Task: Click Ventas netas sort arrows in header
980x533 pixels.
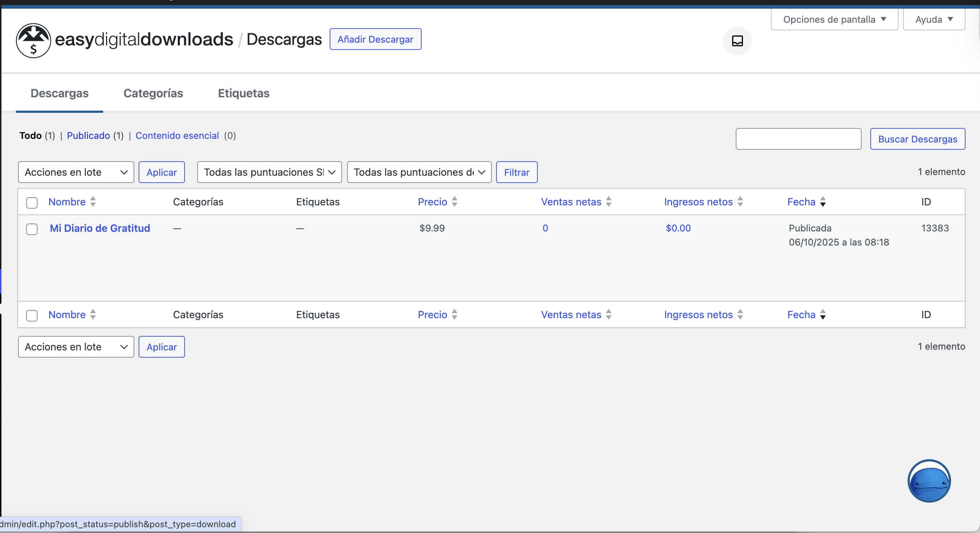Action: pyautogui.click(x=608, y=201)
